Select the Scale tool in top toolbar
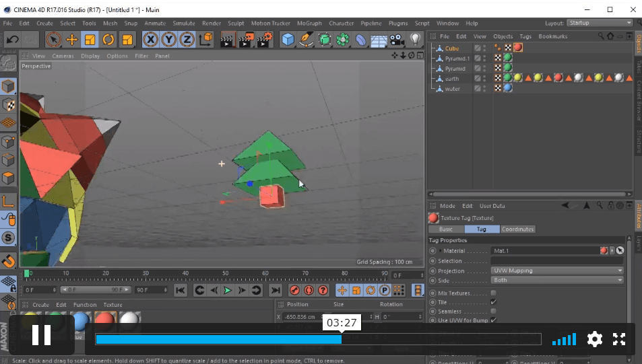The image size is (642, 364). pyautogui.click(x=90, y=40)
